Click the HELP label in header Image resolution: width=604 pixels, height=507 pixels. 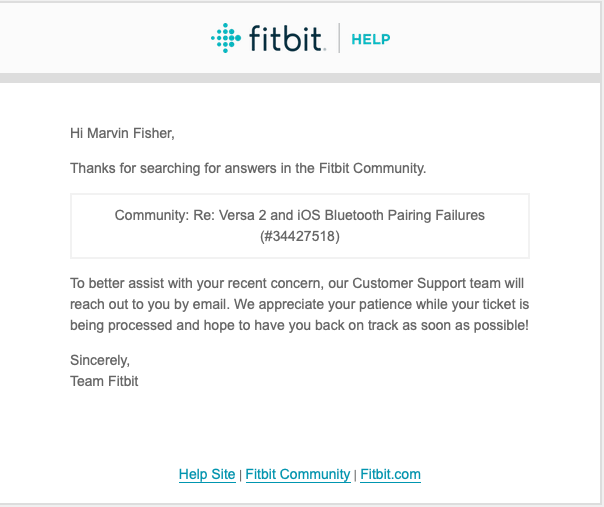[371, 39]
